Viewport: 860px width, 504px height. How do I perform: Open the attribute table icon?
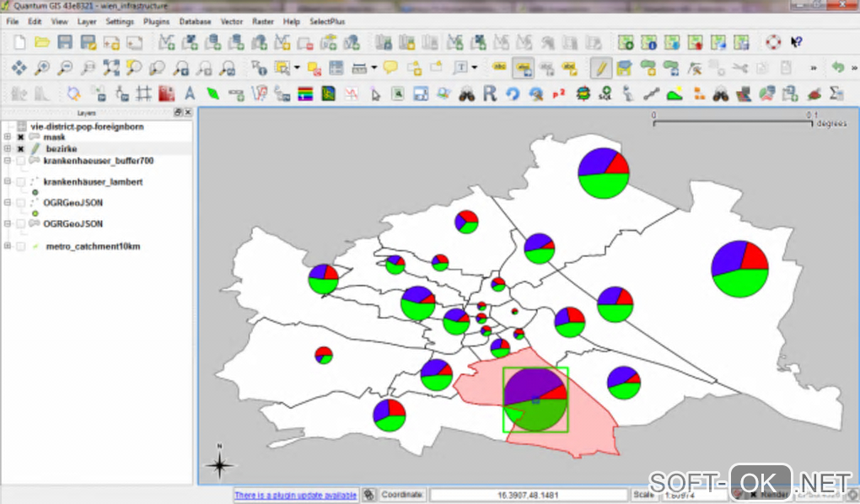(336, 68)
